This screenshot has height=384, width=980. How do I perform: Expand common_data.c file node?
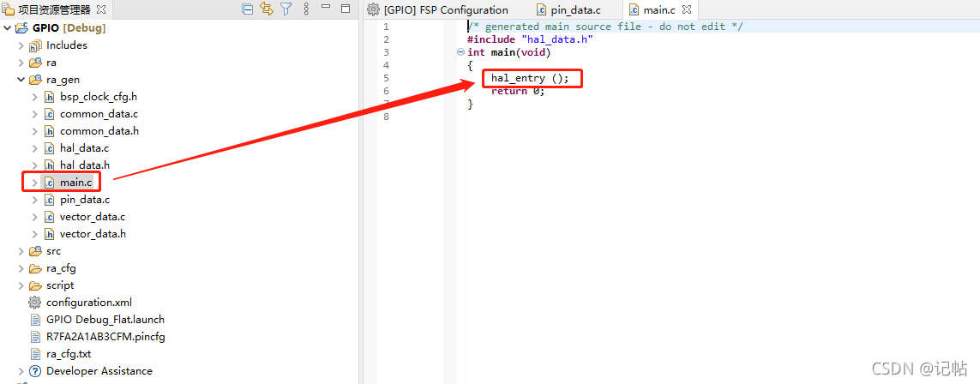[x=35, y=114]
